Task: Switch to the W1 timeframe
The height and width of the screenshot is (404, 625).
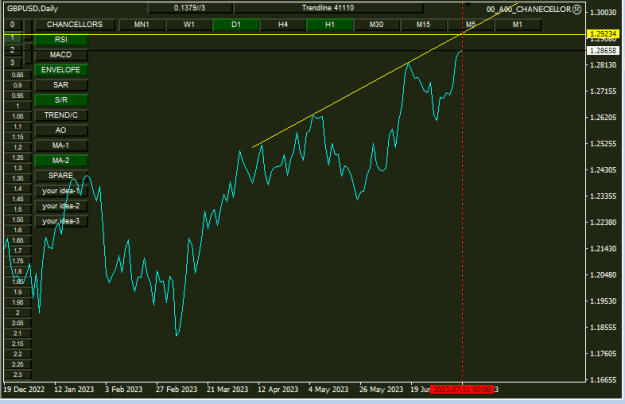Action: tap(189, 25)
